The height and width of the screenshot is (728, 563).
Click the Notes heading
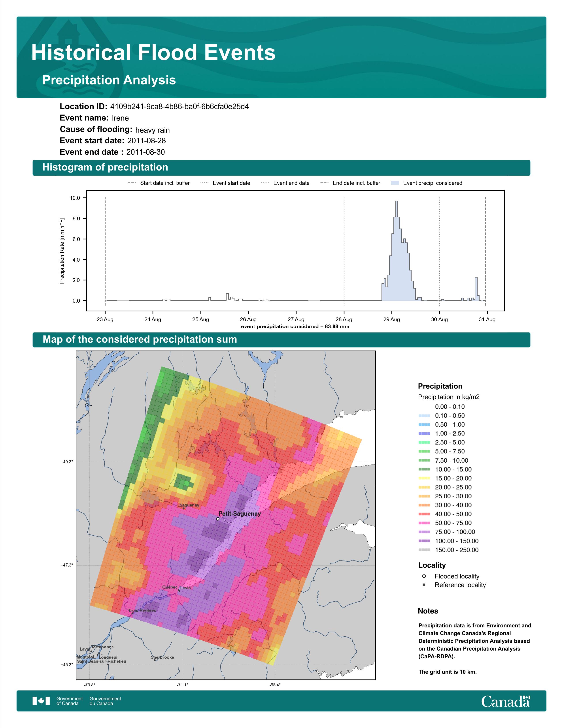pos(428,611)
